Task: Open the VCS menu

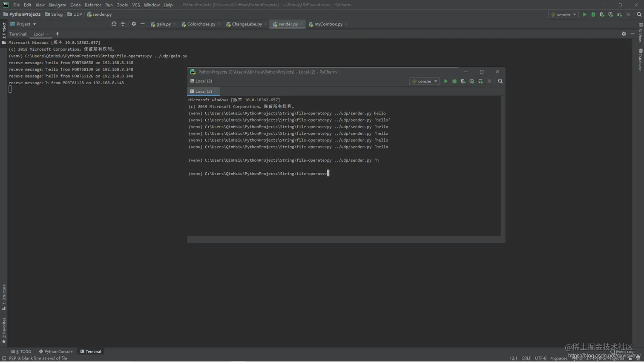Action: [x=136, y=5]
